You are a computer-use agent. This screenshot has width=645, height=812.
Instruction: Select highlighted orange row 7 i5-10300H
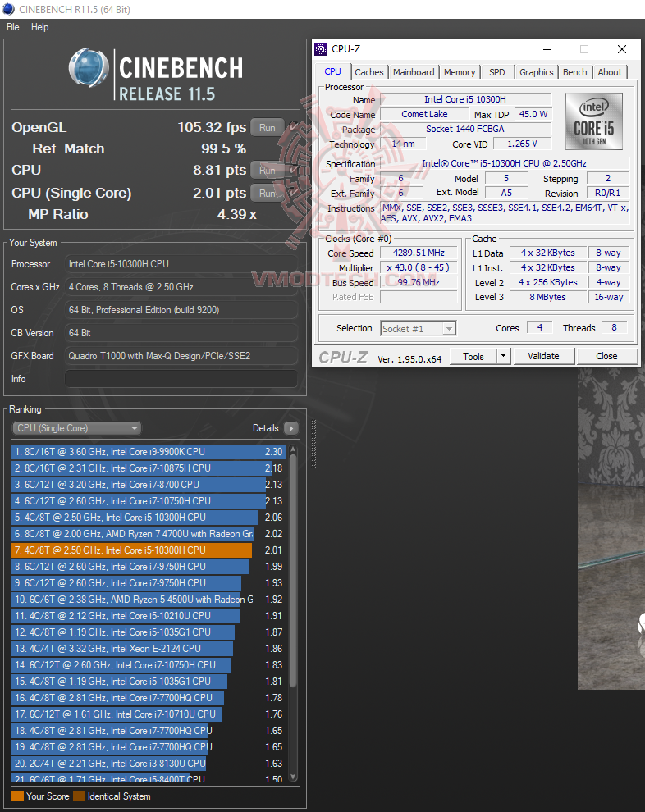coord(149,550)
